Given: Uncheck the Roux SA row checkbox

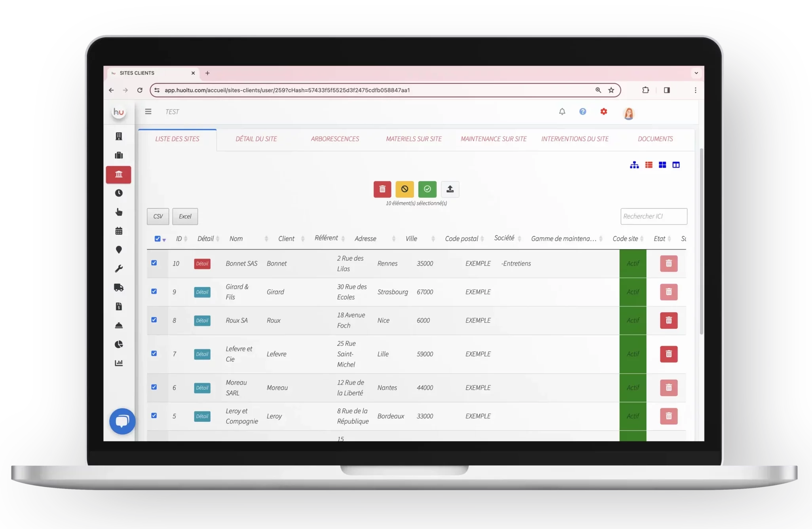Looking at the screenshot, I should (154, 320).
